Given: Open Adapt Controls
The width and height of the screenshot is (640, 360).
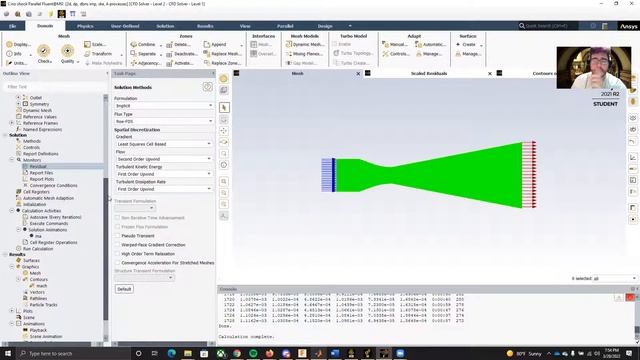Looking at the screenshot, I should tap(396, 53).
